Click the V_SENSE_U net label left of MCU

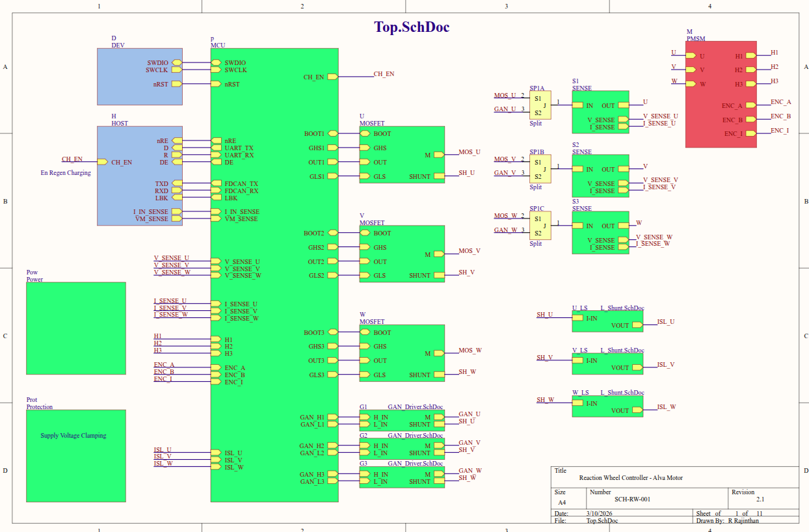click(172, 258)
